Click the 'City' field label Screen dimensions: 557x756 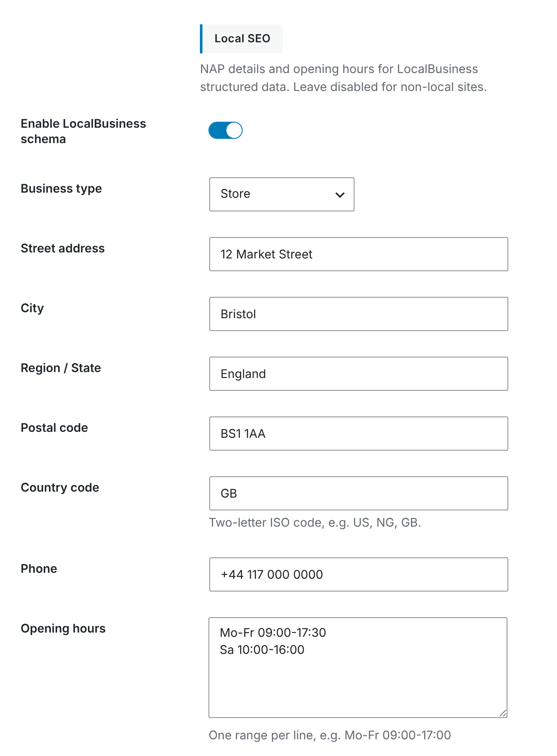pos(32,308)
